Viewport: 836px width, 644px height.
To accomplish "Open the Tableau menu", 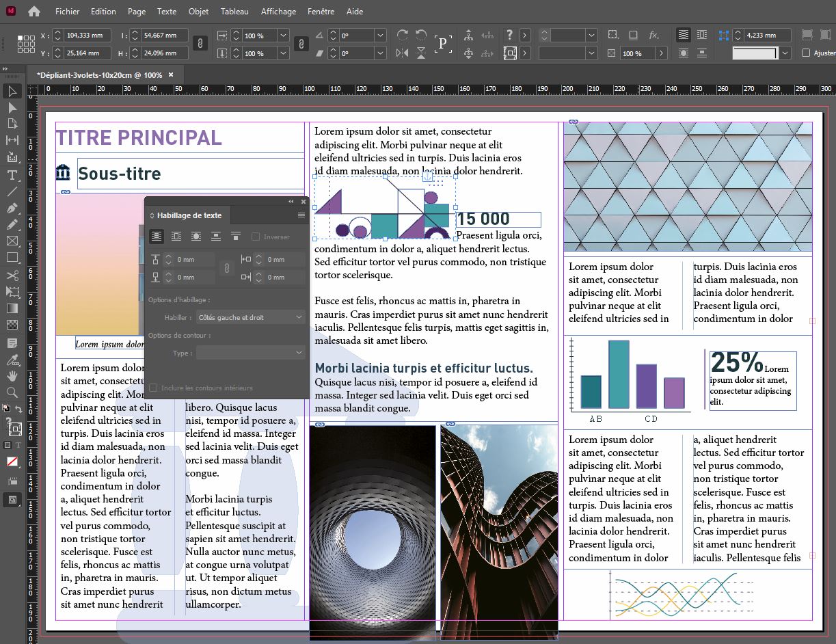I will tap(234, 12).
